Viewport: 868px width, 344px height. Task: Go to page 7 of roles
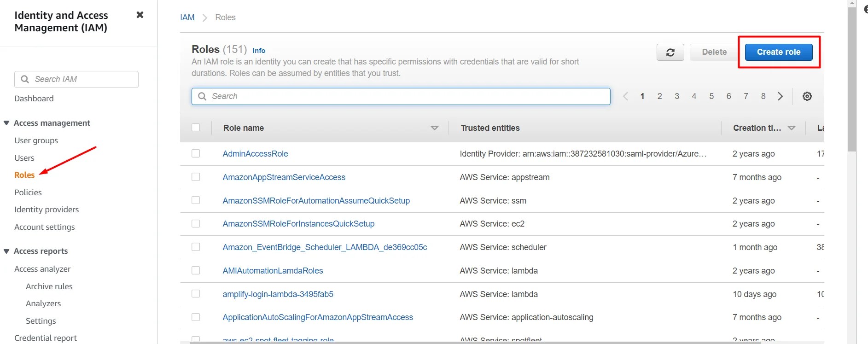746,96
